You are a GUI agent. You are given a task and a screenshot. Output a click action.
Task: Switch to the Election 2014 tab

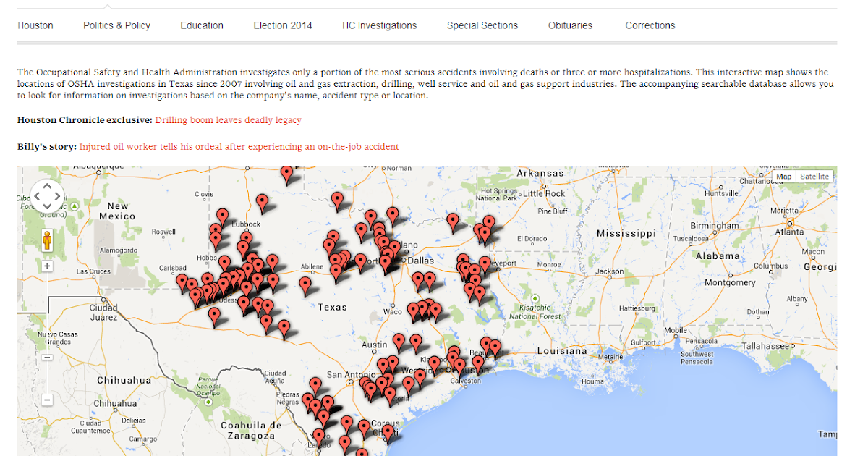click(282, 25)
